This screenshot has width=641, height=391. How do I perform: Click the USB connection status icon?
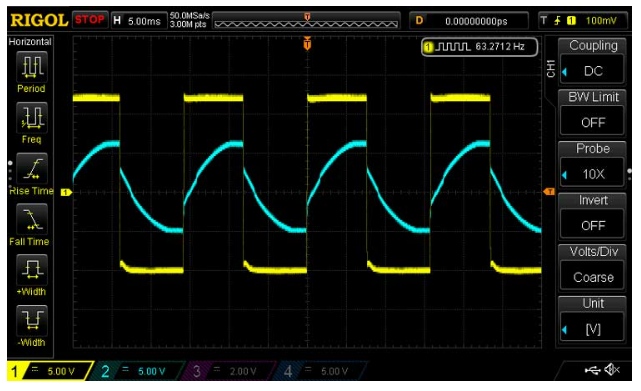click(x=592, y=371)
